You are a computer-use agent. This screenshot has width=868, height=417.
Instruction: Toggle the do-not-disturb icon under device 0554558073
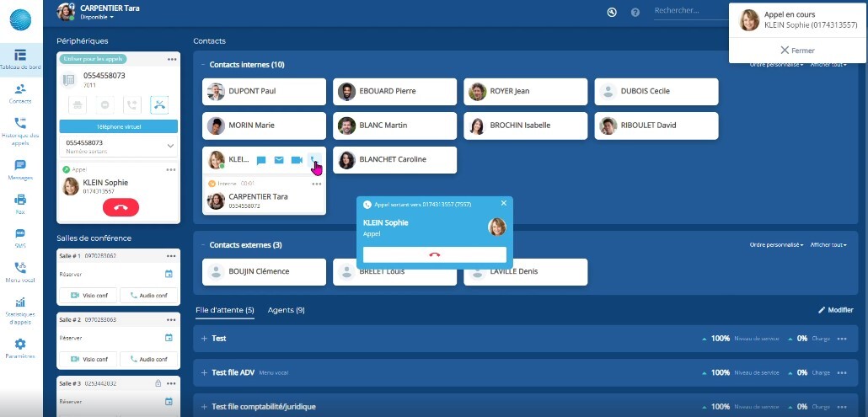105,105
